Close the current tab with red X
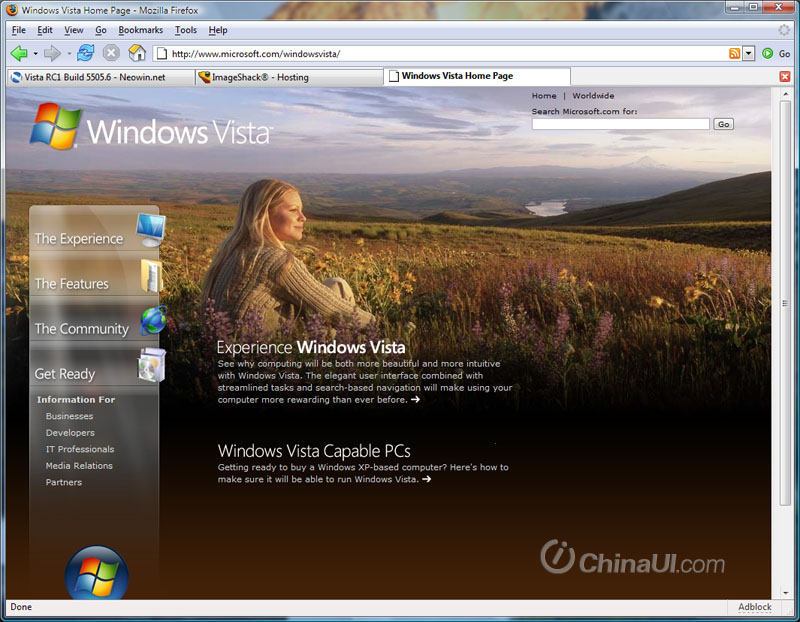Image resolution: width=800 pixels, height=622 pixels. click(785, 77)
